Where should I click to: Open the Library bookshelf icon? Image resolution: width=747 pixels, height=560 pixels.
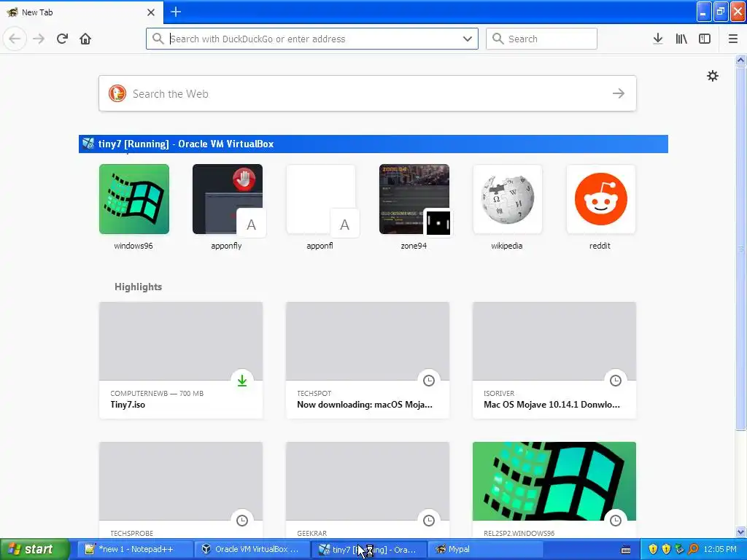681,39
